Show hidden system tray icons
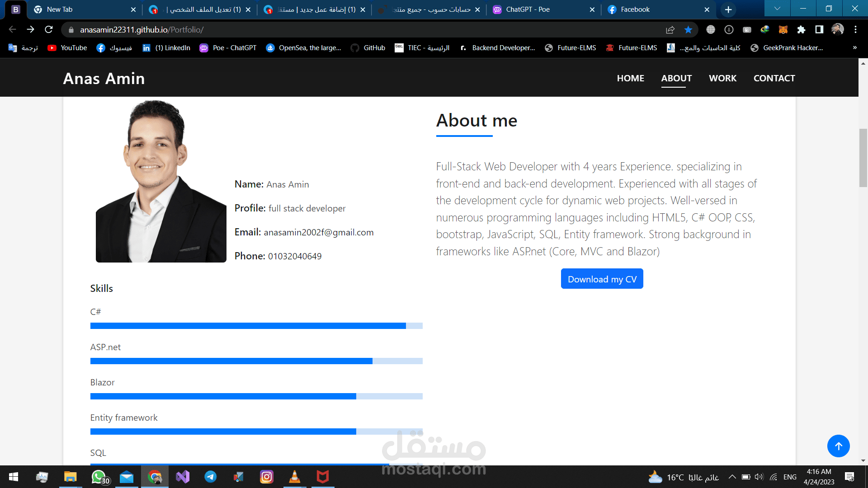 (732, 477)
